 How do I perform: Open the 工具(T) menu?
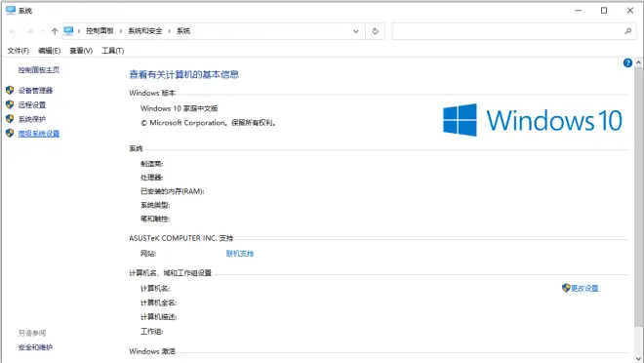[113, 51]
